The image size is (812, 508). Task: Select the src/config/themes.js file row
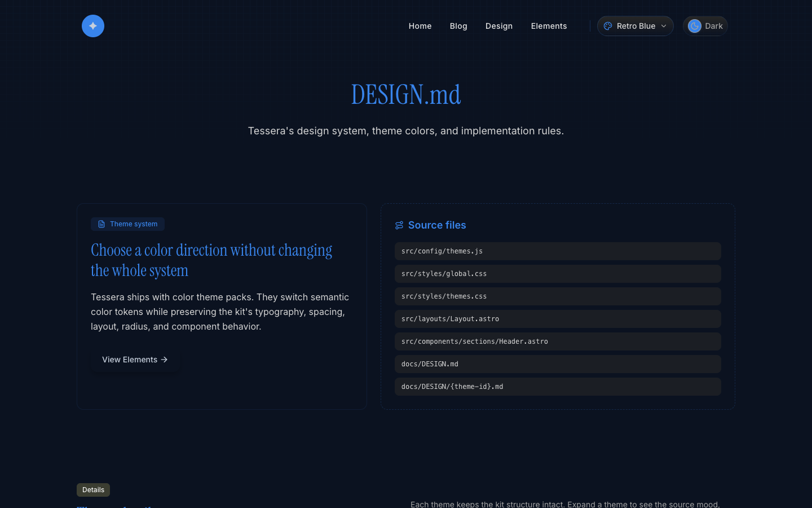tap(558, 251)
